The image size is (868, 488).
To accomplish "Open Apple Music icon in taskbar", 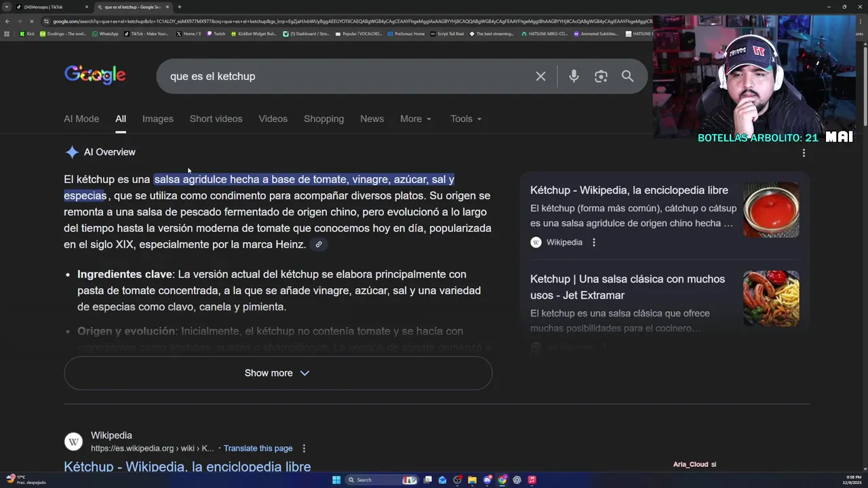I will (x=532, y=480).
